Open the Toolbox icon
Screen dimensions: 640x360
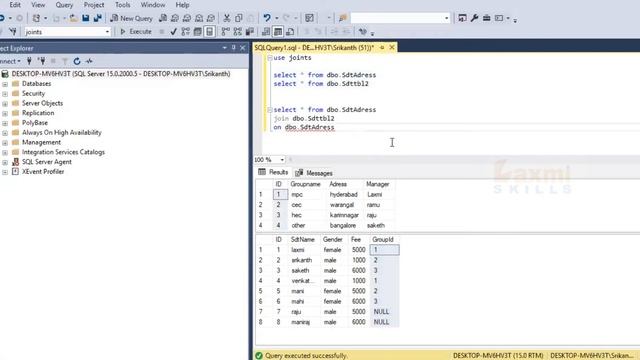tap(487, 18)
